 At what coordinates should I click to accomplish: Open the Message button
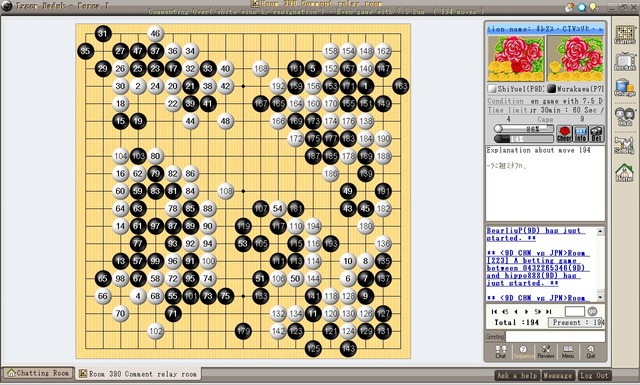[x=558, y=375]
